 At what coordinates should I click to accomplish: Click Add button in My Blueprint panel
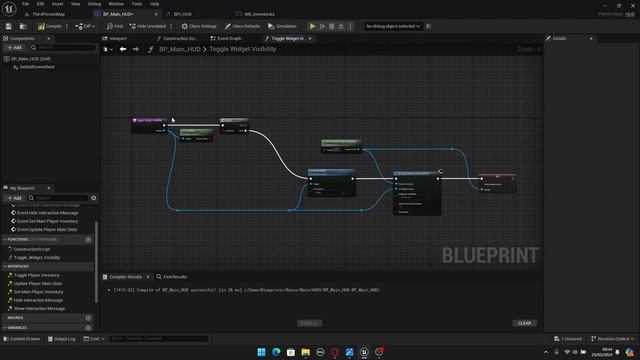15,198
